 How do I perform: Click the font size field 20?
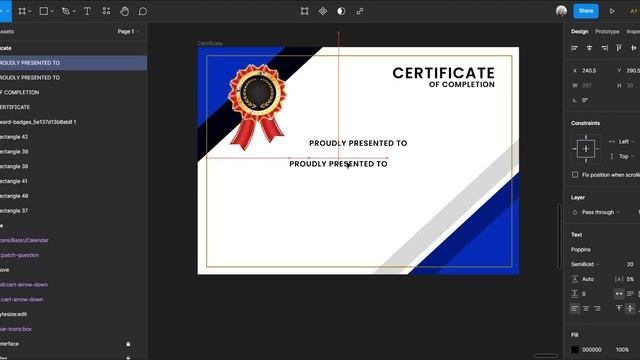(x=630, y=264)
